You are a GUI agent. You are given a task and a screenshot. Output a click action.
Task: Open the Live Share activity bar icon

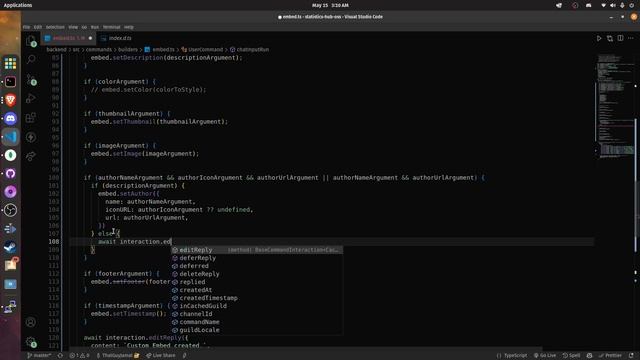tap(31, 156)
